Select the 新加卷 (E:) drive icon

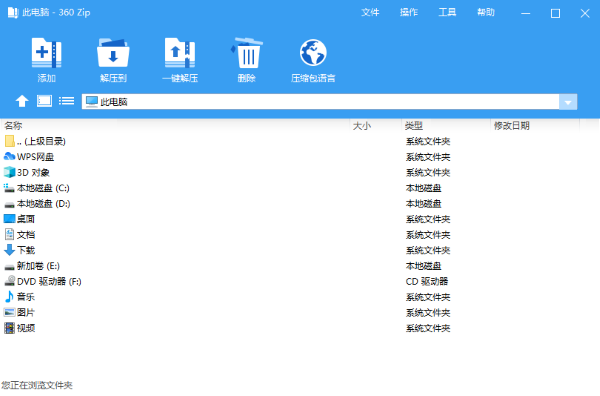tap(9, 266)
